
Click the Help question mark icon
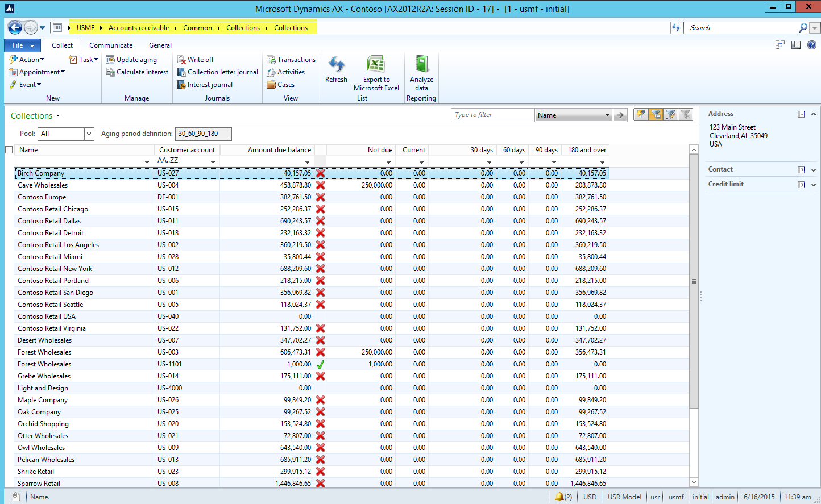click(812, 45)
